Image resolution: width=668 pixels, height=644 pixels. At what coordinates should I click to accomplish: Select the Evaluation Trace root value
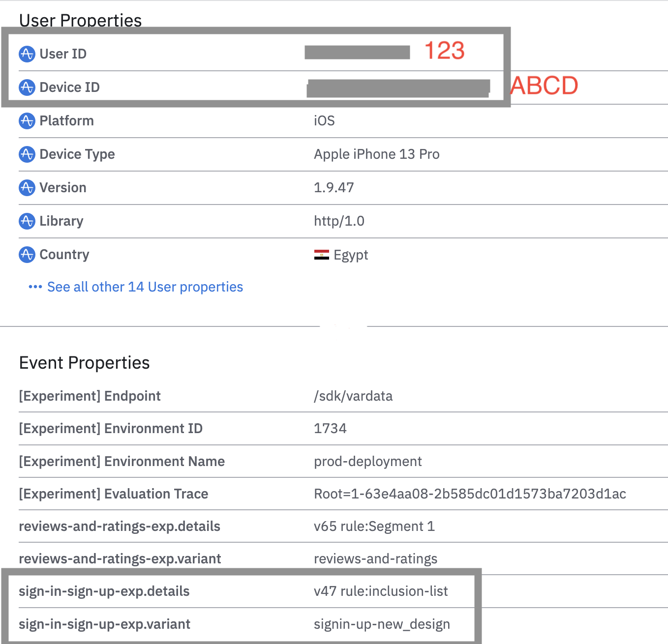(x=470, y=494)
